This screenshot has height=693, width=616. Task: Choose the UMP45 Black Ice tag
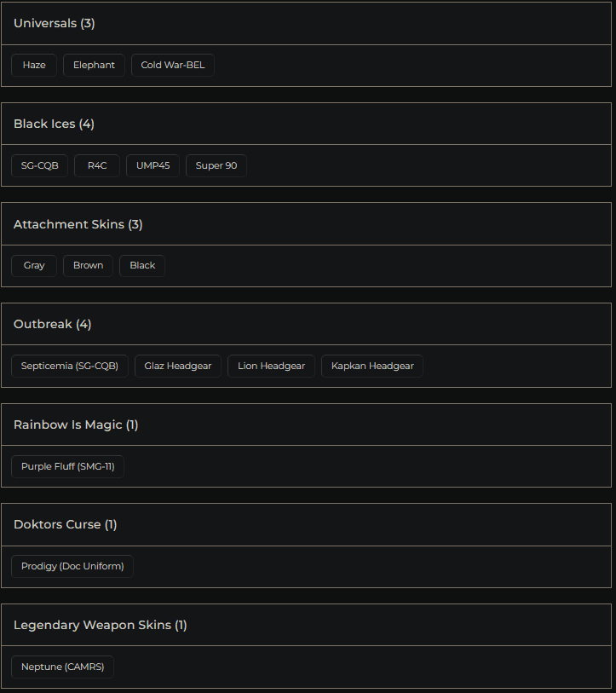(153, 165)
